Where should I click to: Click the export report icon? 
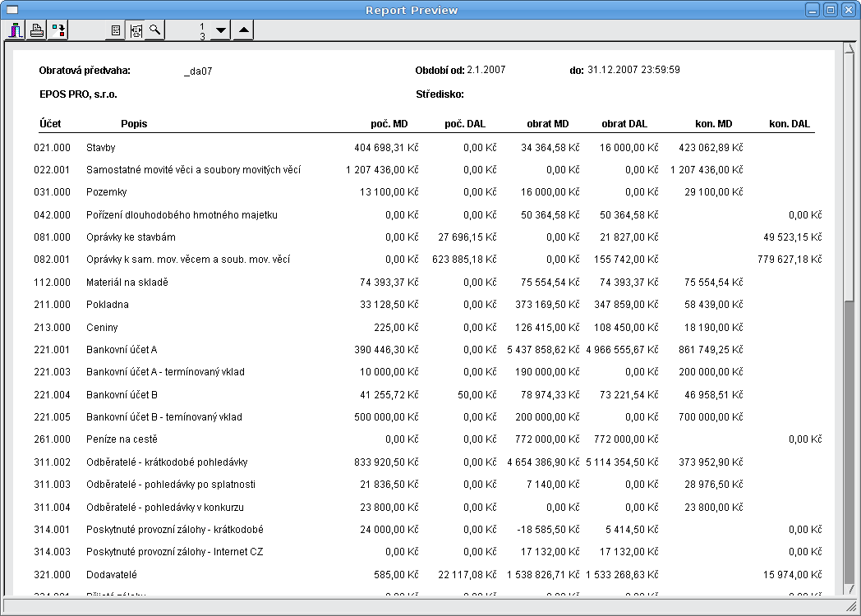pos(58,31)
